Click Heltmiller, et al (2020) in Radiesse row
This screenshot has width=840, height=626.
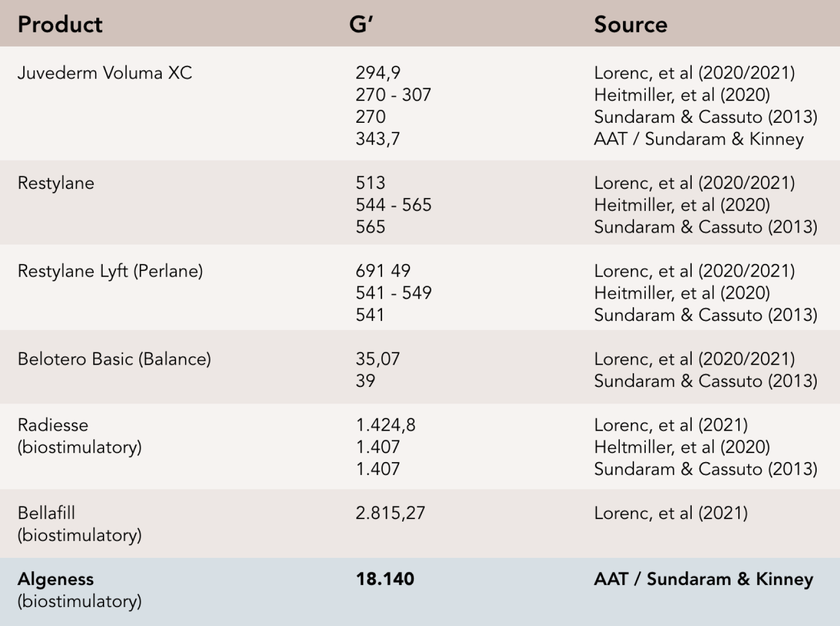681,447
